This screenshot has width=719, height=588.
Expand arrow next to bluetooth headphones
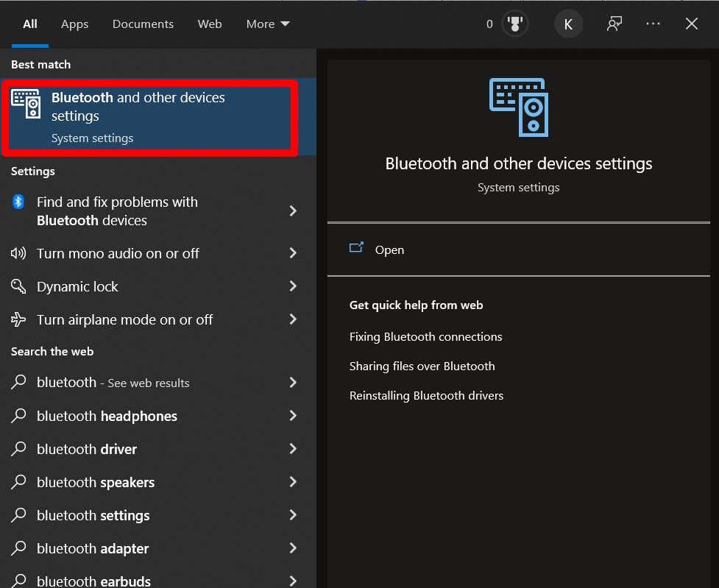click(x=293, y=416)
